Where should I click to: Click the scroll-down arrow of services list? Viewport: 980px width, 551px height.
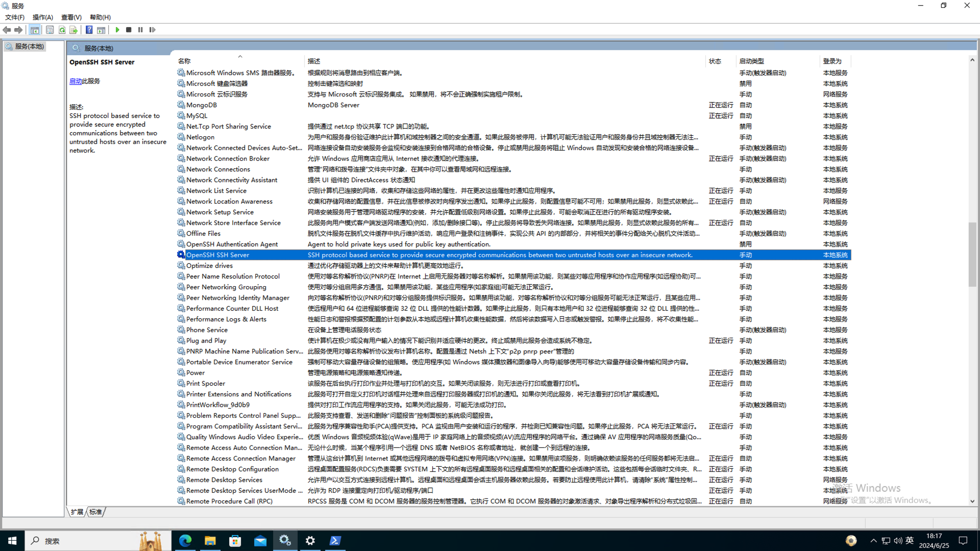[972, 502]
